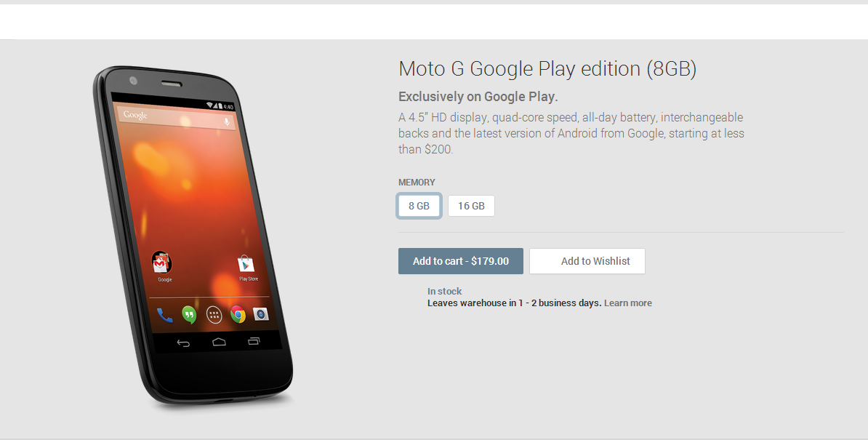Click the blue Phone dialer icon
Viewport: 868px width, 440px height.
click(164, 316)
